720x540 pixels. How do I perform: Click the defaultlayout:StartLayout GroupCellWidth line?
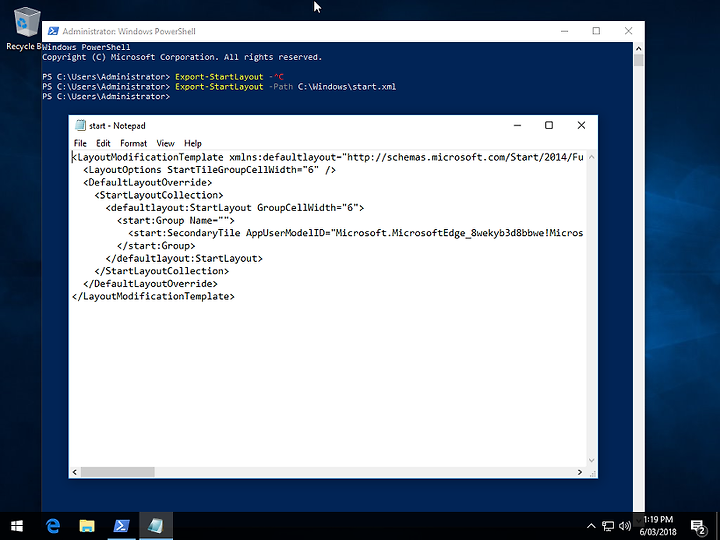pyautogui.click(x=235, y=208)
